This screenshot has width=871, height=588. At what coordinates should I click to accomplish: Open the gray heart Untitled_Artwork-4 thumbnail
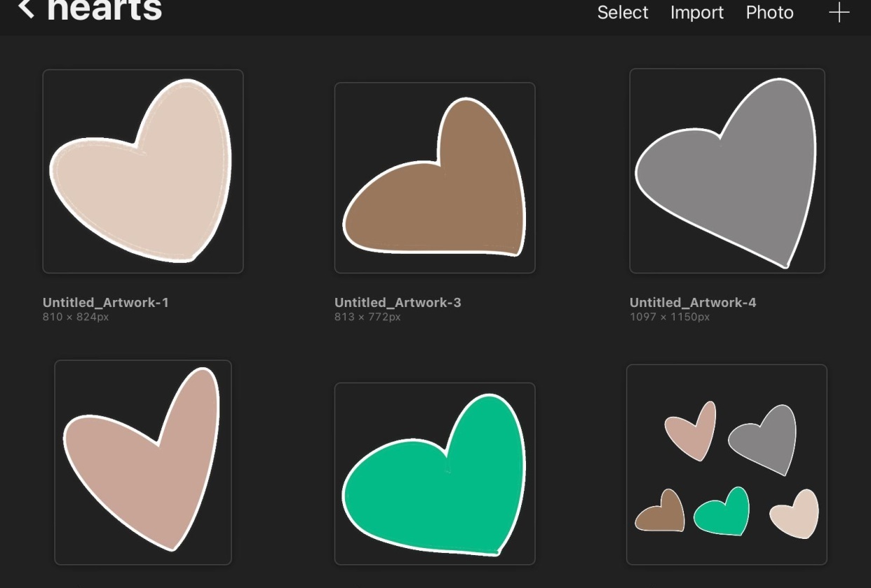(727, 170)
